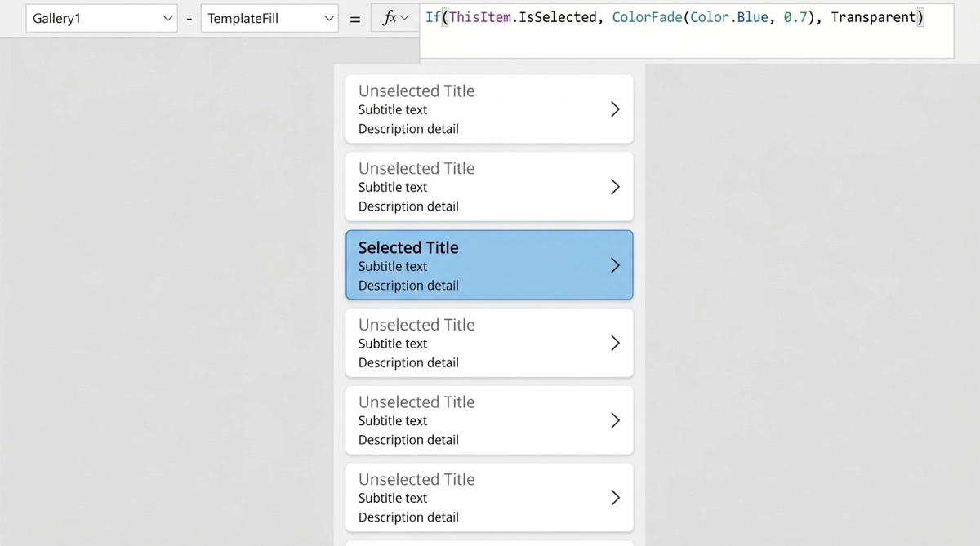Click the blue highlighted card's Description detail
The image size is (980, 546).
pos(408,286)
